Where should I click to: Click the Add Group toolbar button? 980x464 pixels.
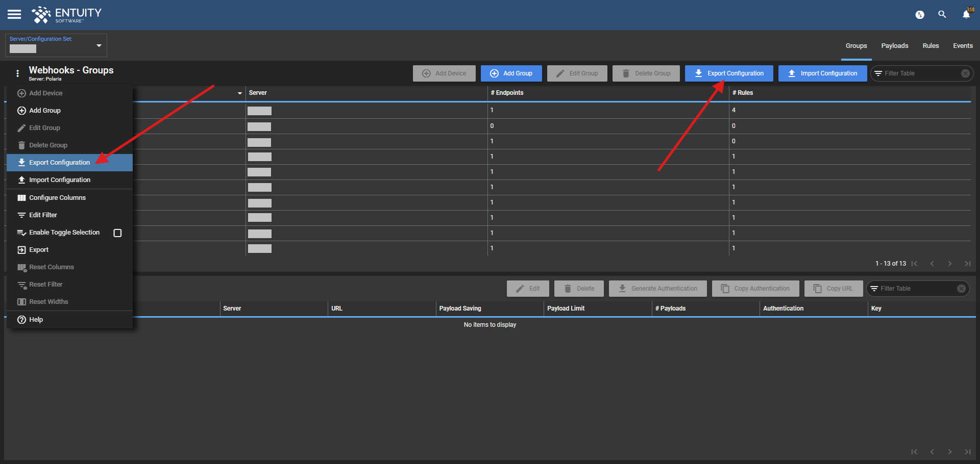point(511,73)
